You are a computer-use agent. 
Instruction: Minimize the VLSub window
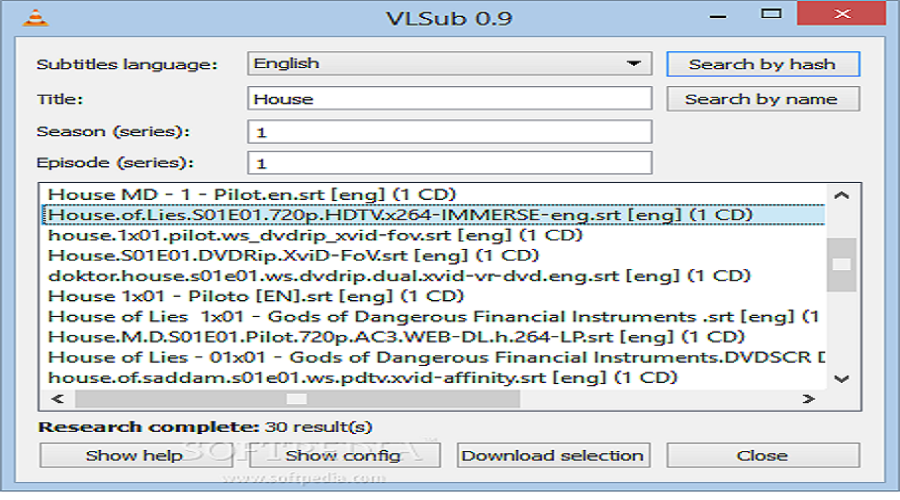(717, 15)
